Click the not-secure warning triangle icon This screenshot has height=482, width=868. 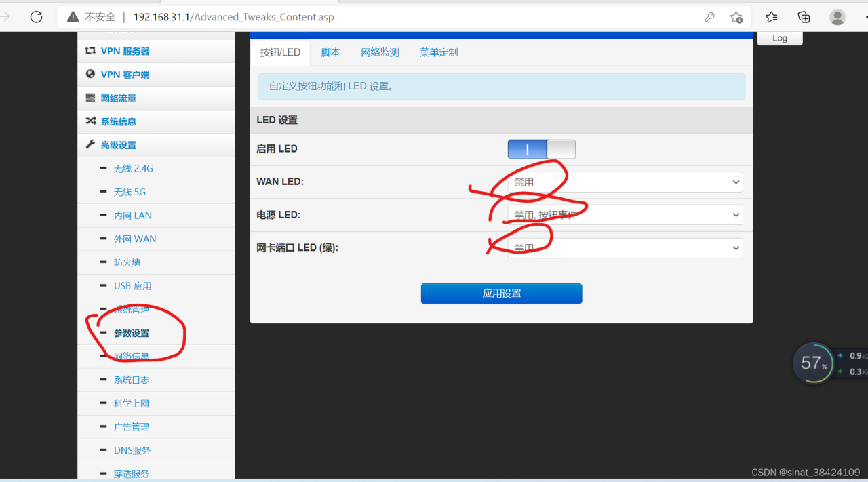[x=73, y=17]
